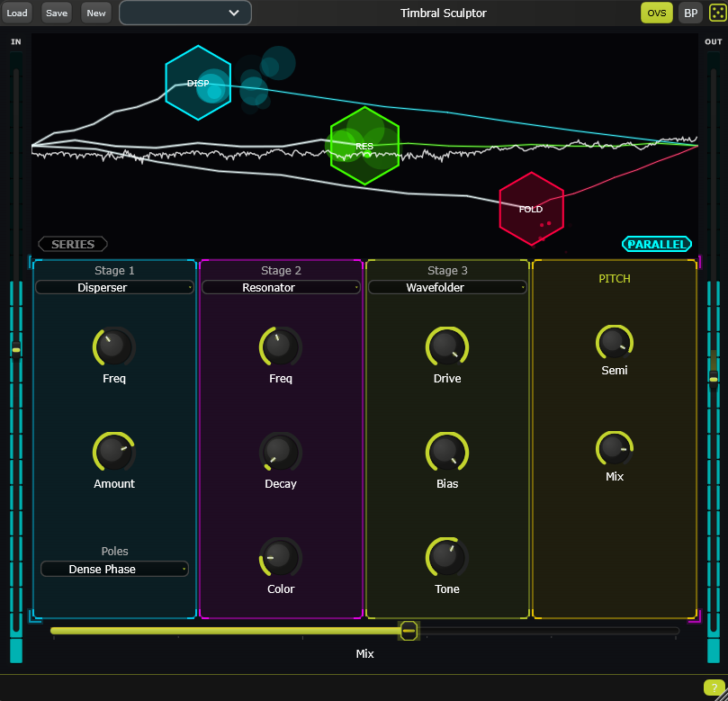Disable the OVS oversampling toggle
The width and height of the screenshot is (728, 701).
tap(656, 13)
